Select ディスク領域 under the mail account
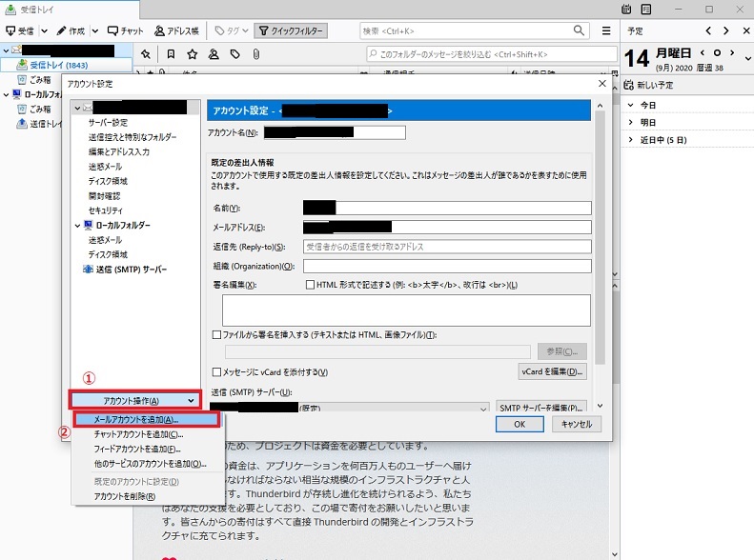 108,181
